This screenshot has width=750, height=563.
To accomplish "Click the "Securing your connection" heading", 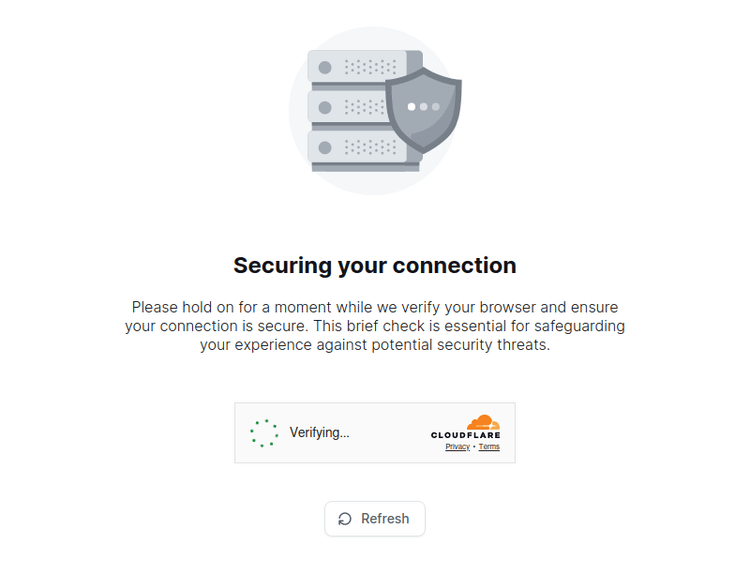I will tap(375, 265).
